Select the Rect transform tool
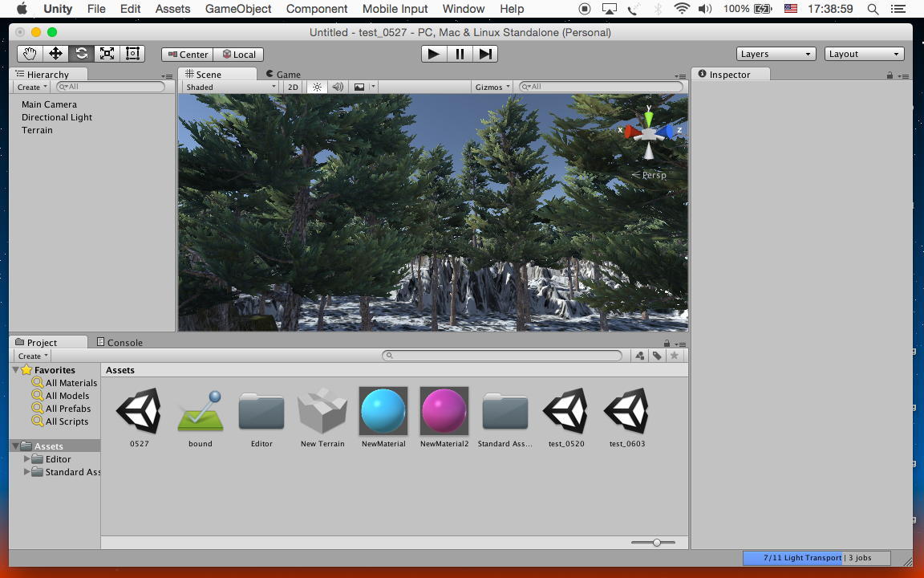 (x=132, y=54)
